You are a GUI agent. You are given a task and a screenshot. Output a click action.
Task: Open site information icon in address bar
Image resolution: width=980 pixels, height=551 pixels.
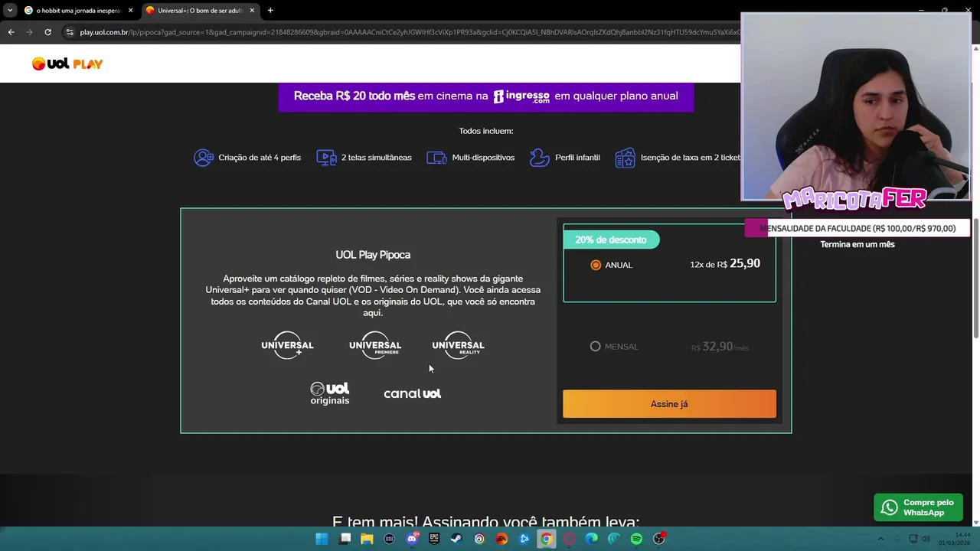click(x=70, y=32)
